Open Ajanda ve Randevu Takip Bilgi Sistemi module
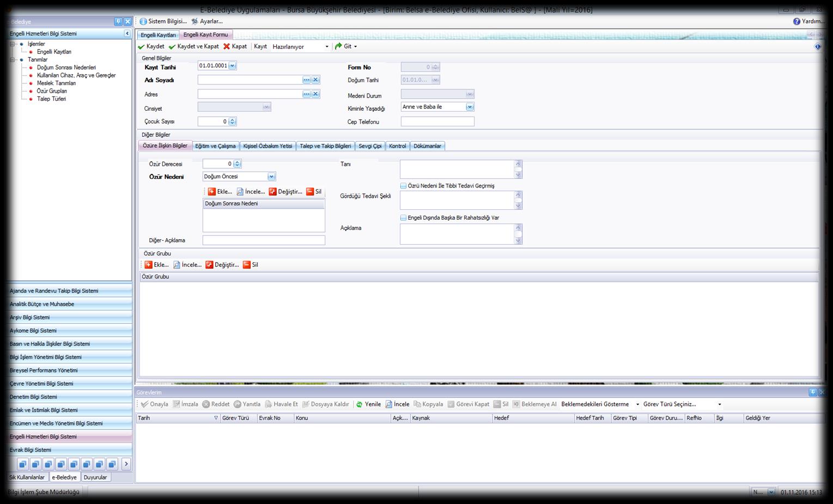Screen dimensions: 833x504 [x=70, y=291]
